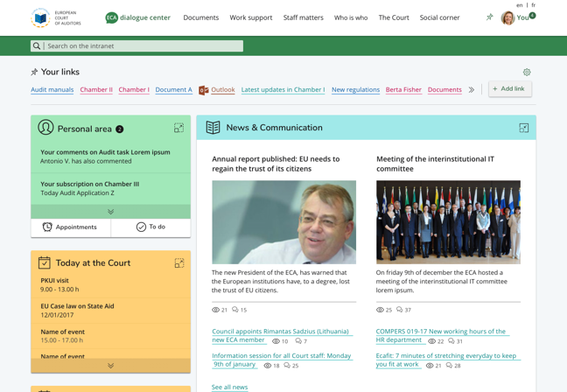
Task: Show more links with double chevron
Action: tap(471, 89)
